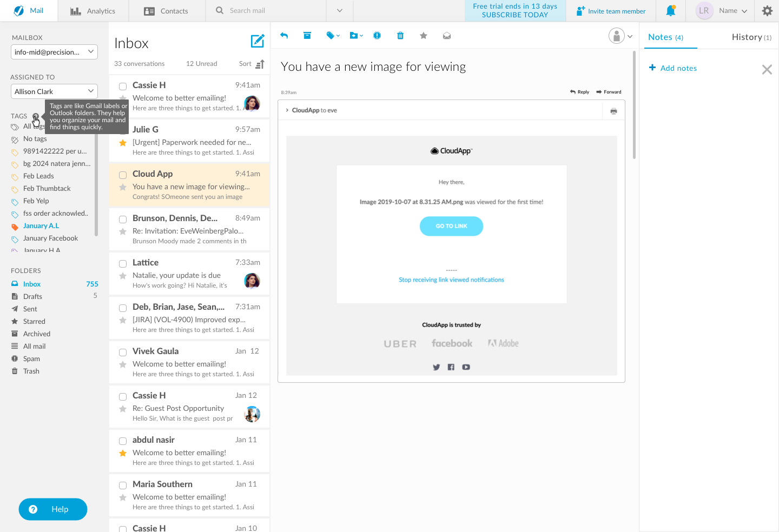Open the Help button
This screenshot has width=779, height=532.
(53, 509)
